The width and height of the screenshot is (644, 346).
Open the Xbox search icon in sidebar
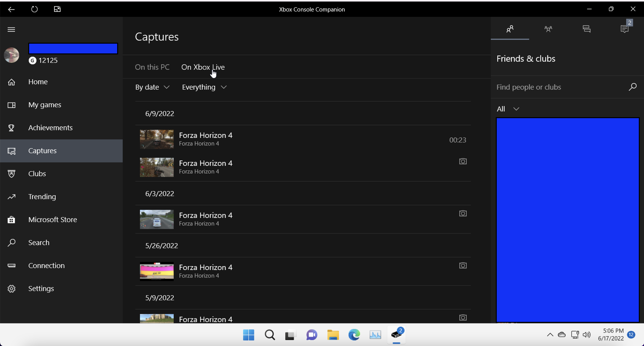(12, 242)
